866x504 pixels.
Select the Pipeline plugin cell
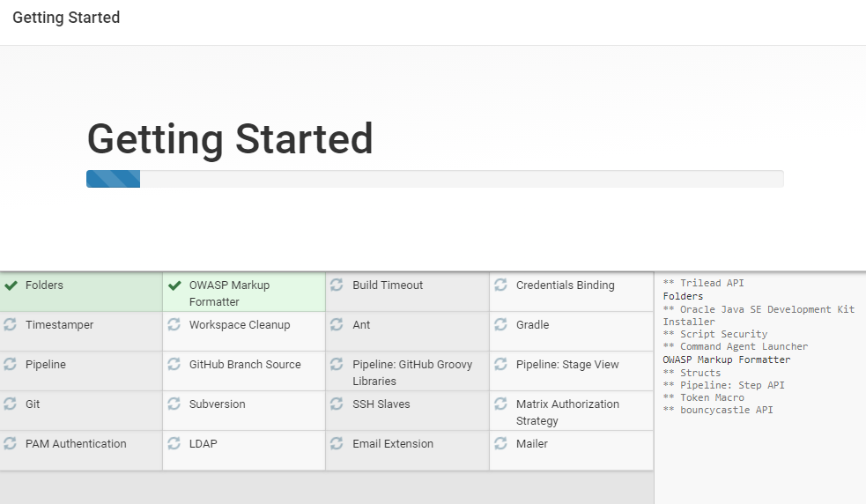pyautogui.click(x=81, y=371)
